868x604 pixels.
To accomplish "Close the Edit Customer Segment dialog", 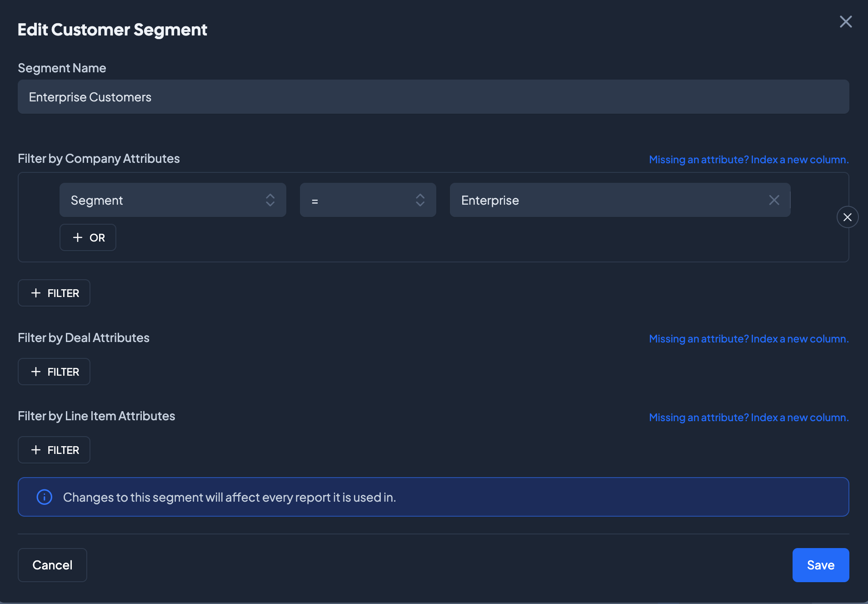I will click(845, 22).
